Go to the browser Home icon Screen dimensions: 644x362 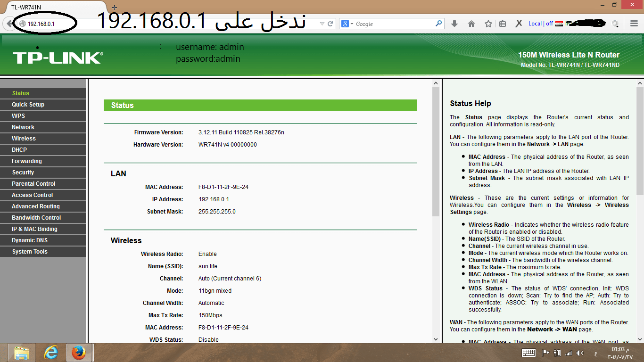pyautogui.click(x=471, y=24)
